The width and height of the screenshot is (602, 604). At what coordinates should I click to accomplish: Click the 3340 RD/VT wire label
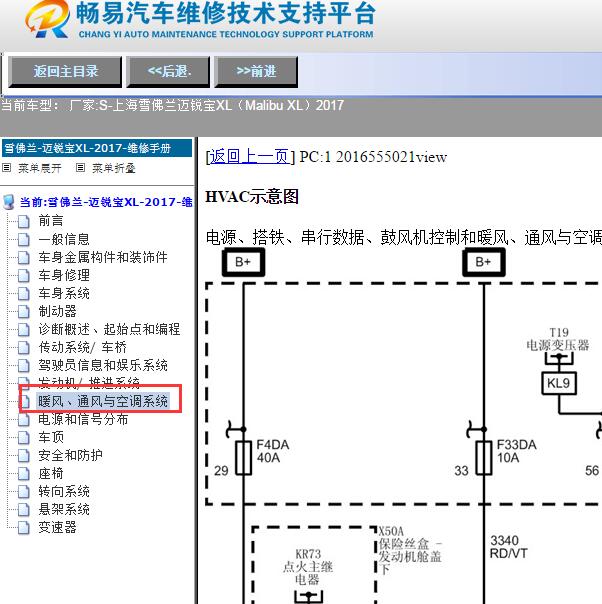click(508, 547)
